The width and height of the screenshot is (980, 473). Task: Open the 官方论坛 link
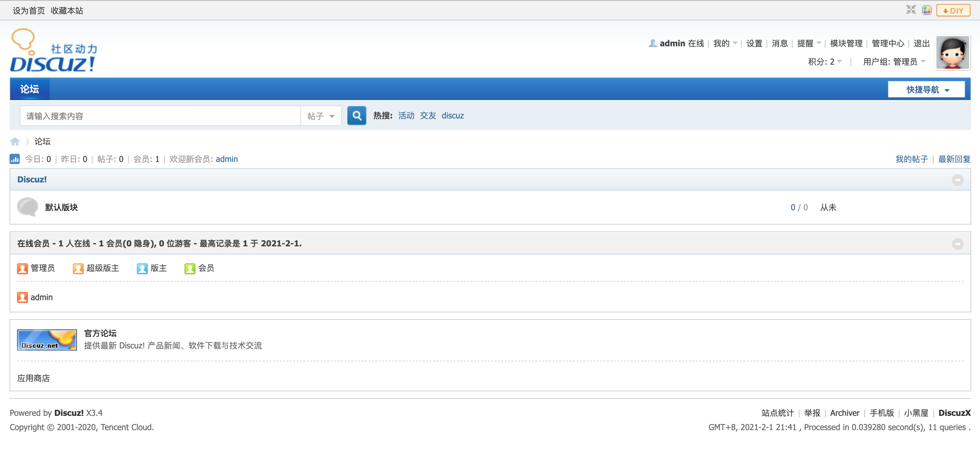pyautogui.click(x=100, y=333)
